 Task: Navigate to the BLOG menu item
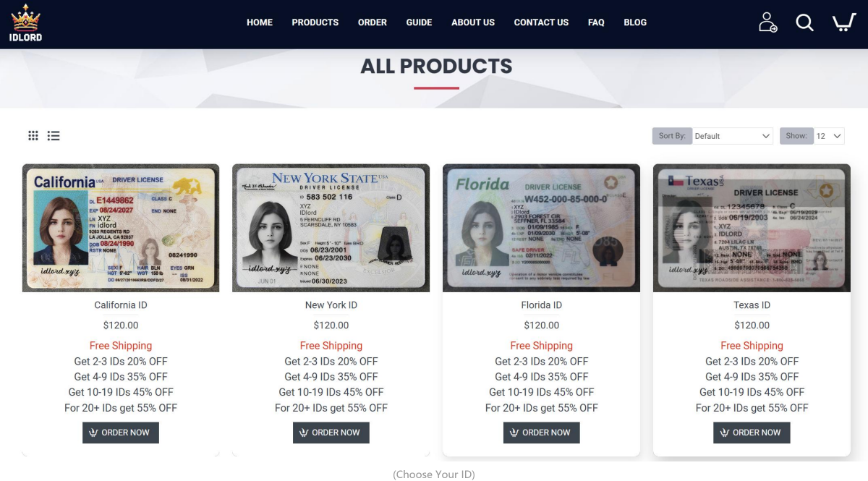pos(635,22)
